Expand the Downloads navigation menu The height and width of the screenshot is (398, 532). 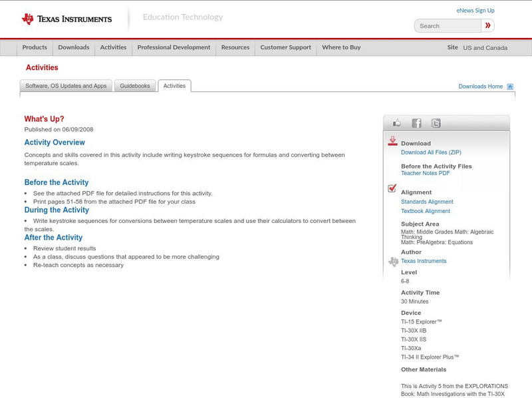[73, 47]
